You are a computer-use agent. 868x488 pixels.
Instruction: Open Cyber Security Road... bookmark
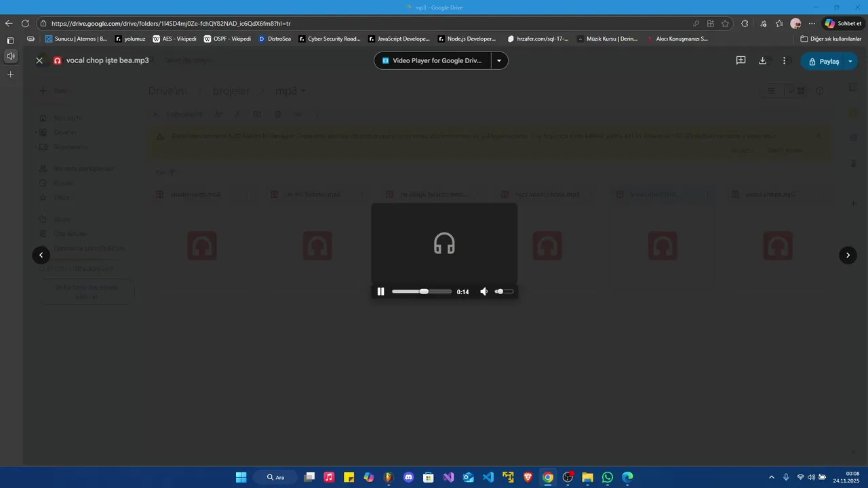[330, 39]
